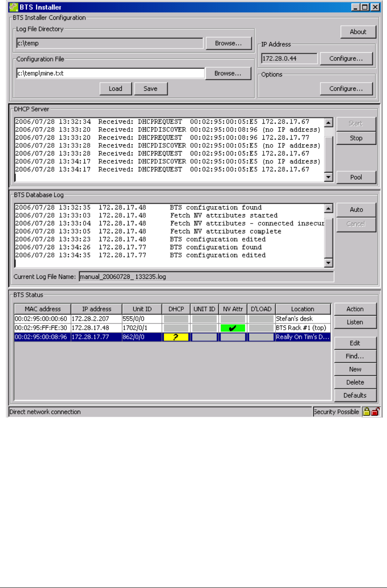Click the Action button in BTS Status
387x588 pixels.
[355, 309]
